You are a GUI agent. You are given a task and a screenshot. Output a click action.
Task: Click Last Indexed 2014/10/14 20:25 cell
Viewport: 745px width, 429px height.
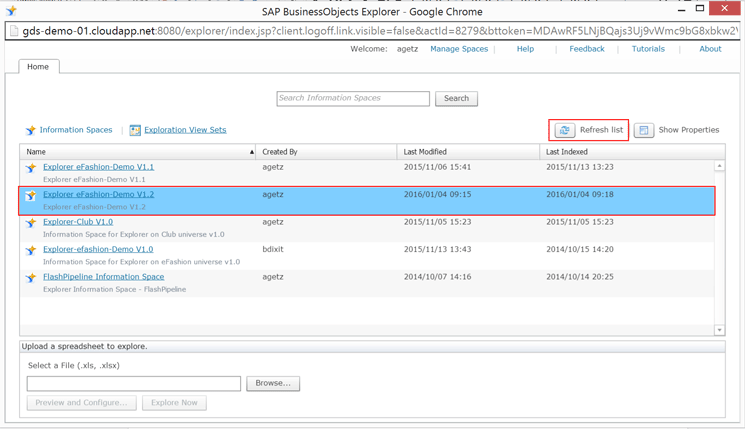[580, 276]
